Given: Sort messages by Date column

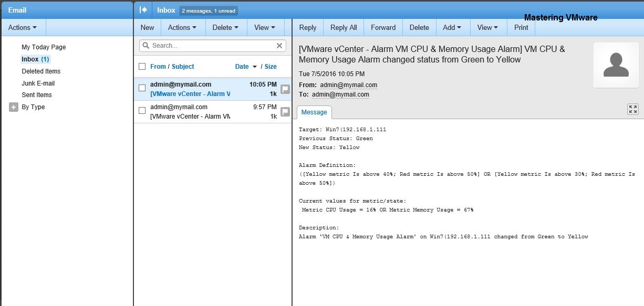Looking at the screenshot, I should [242, 67].
